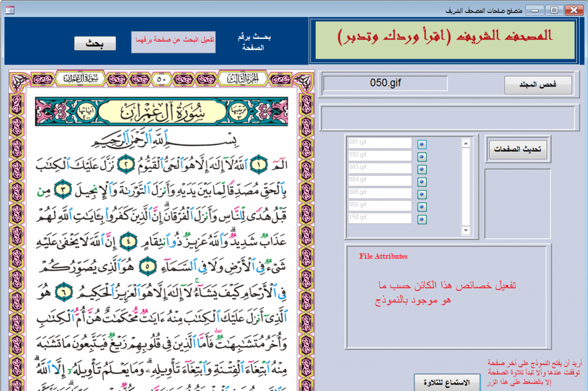Click the arrow icon next to 003.gif
The height and width of the screenshot is (391, 588).
point(422,169)
